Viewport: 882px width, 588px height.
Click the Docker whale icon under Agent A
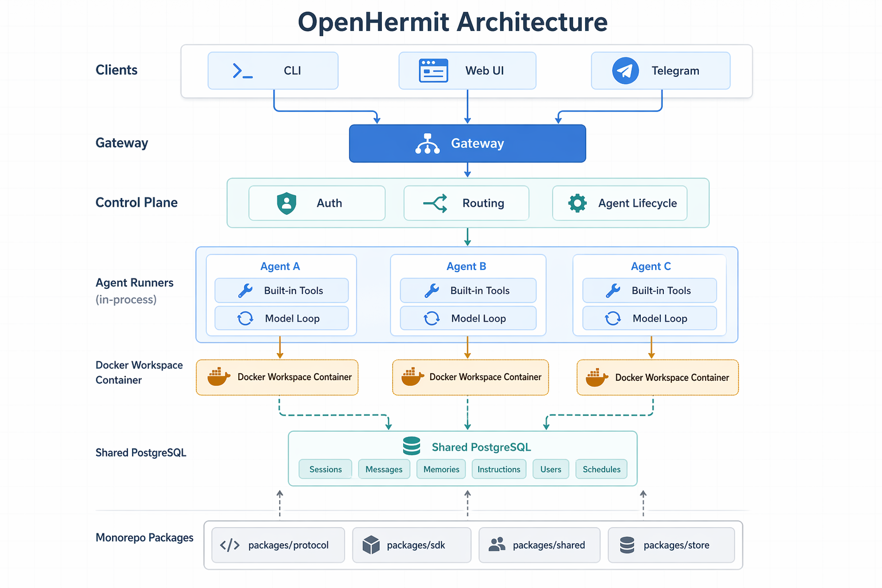point(219,377)
